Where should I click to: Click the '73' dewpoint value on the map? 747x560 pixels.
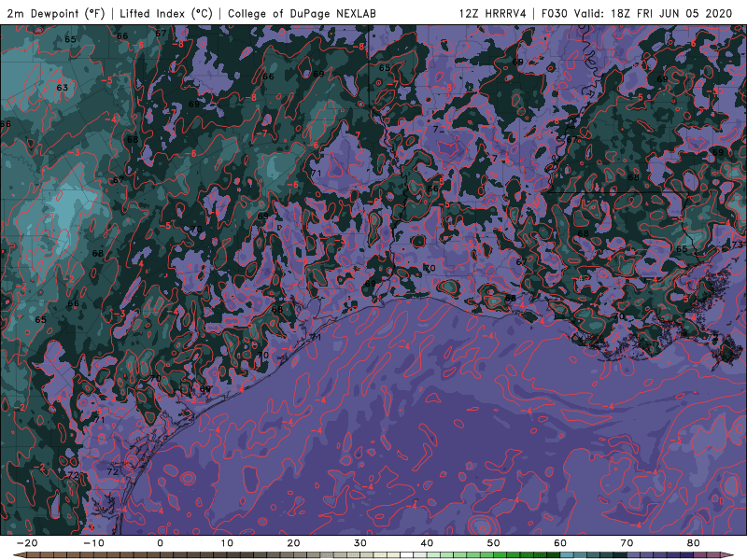coord(737,245)
